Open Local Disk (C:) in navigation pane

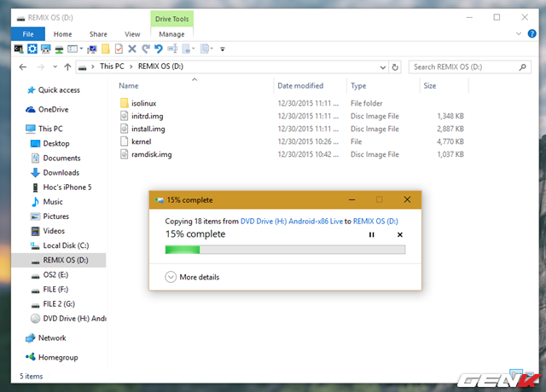(x=66, y=245)
